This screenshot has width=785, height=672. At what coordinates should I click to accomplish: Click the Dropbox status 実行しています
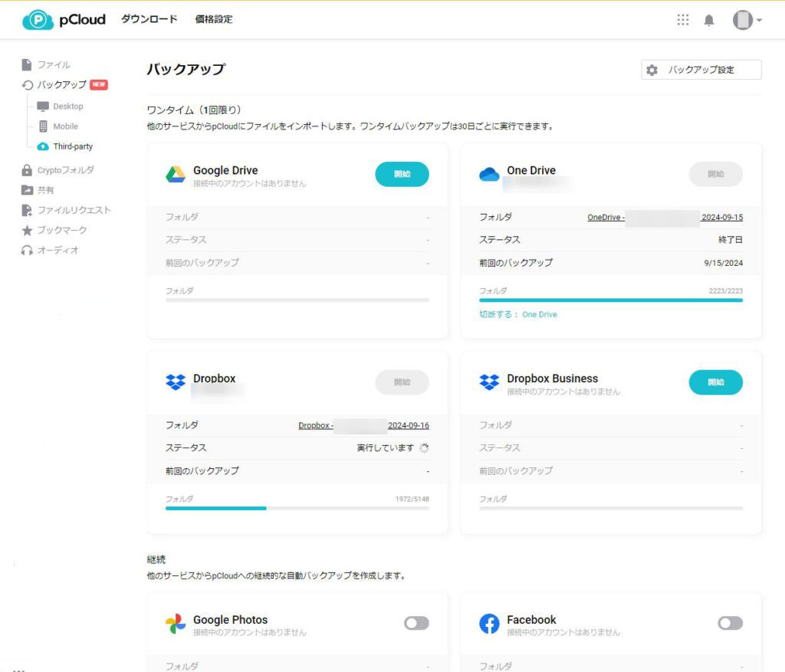click(x=385, y=447)
